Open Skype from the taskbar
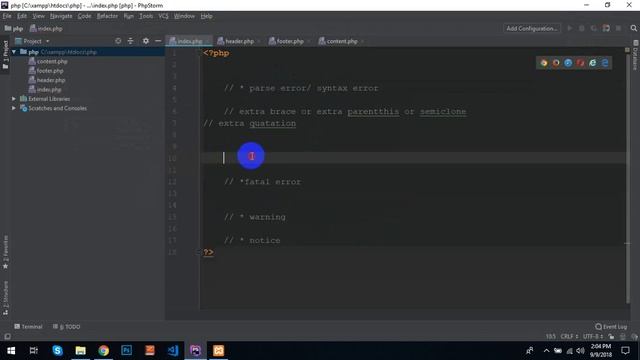Image resolution: width=640 pixels, height=360 pixels. pyautogui.click(x=58, y=350)
